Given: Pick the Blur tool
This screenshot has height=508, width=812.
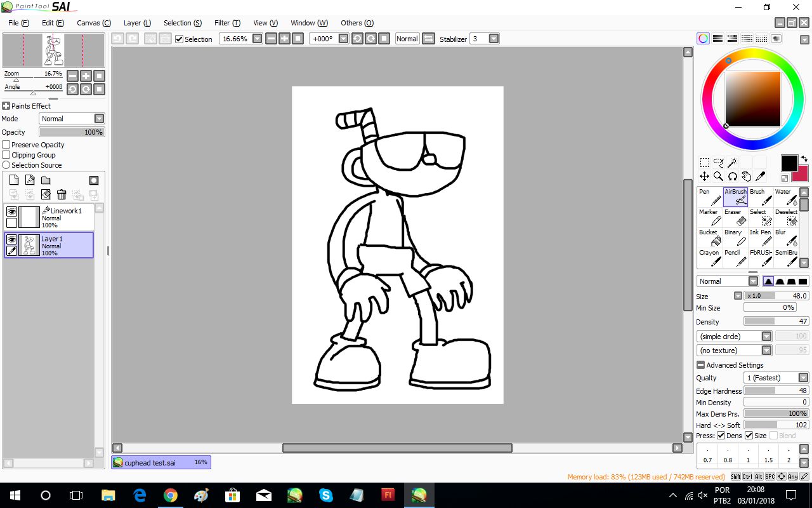Looking at the screenshot, I should coord(786,237).
